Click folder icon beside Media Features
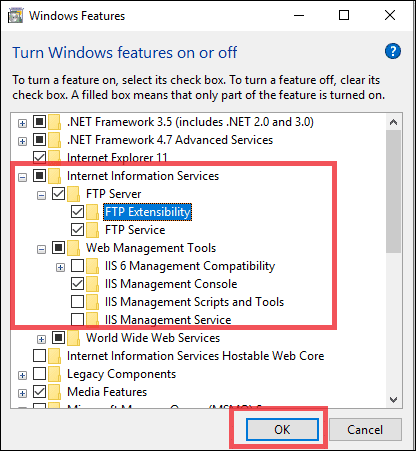The height and width of the screenshot is (451, 416). (x=55, y=392)
